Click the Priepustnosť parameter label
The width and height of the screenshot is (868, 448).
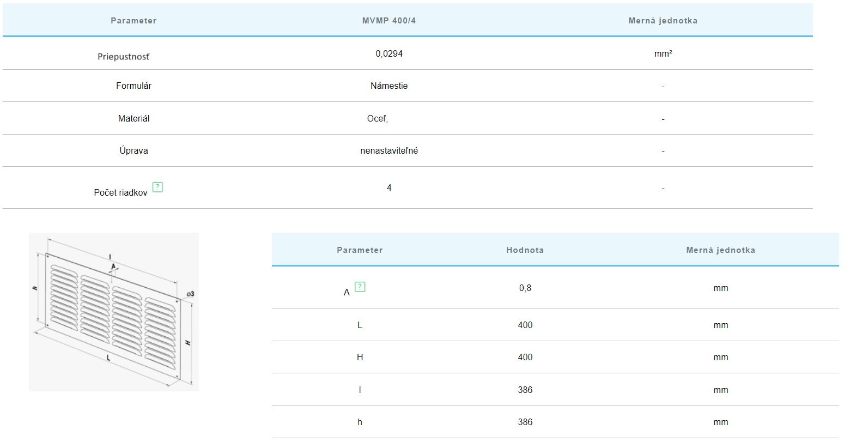(x=124, y=57)
